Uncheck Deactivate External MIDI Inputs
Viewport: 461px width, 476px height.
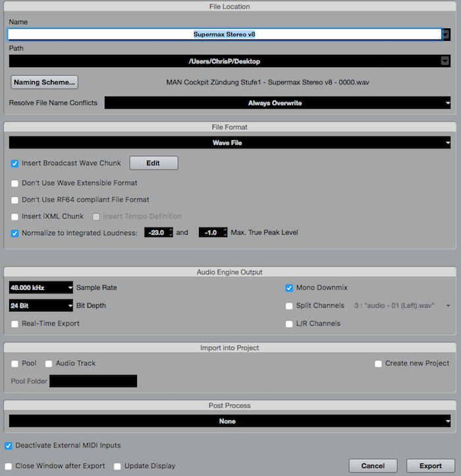click(8, 446)
